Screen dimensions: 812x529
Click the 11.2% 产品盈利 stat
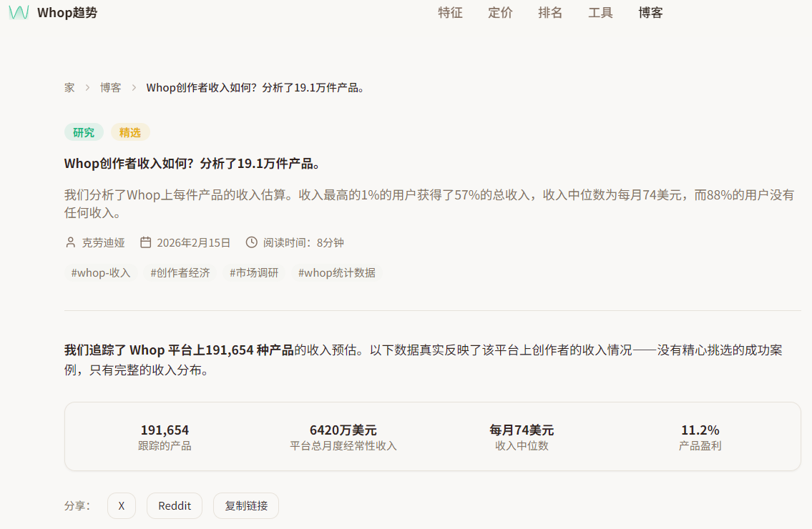pos(700,437)
